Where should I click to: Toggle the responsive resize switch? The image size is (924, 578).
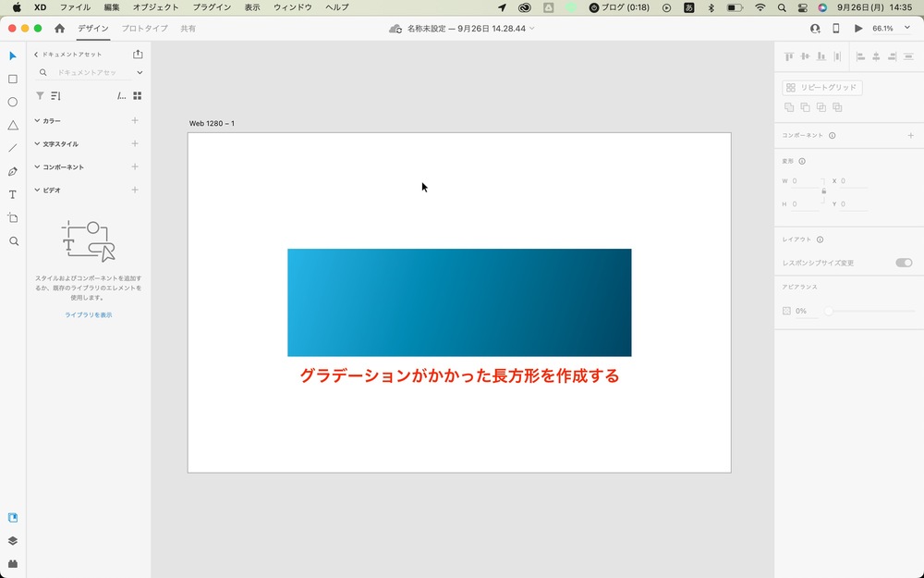904,263
